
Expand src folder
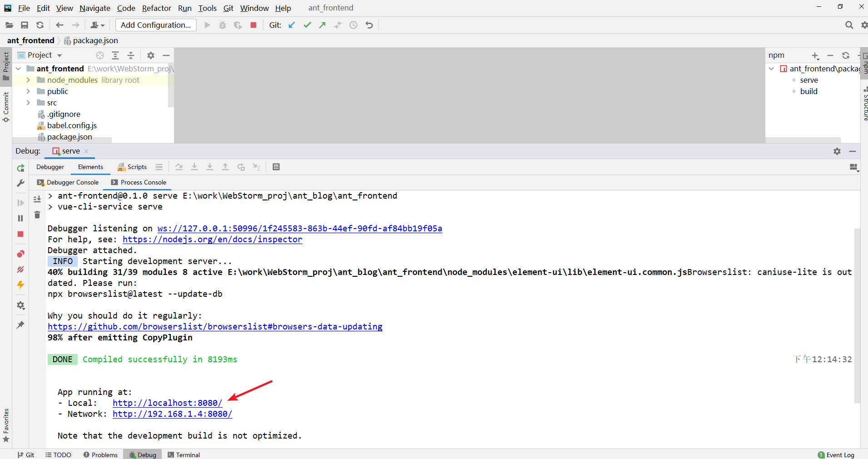(28, 103)
